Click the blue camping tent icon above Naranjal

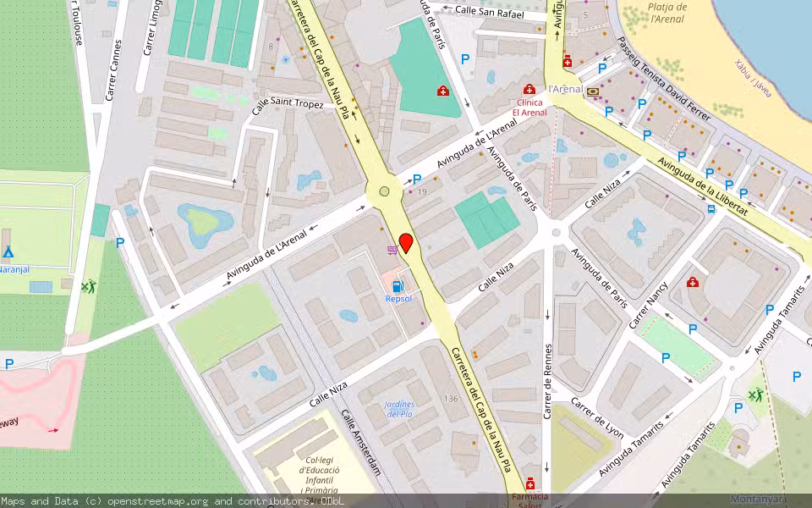[x=8, y=252]
